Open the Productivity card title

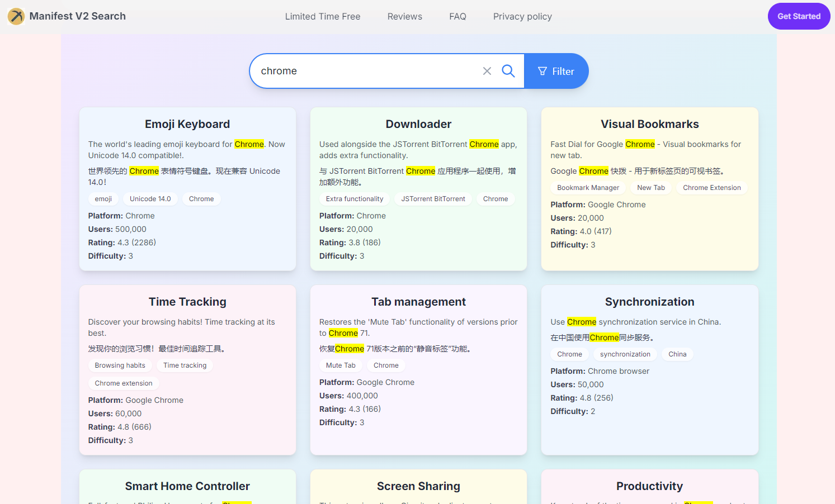[650, 486]
